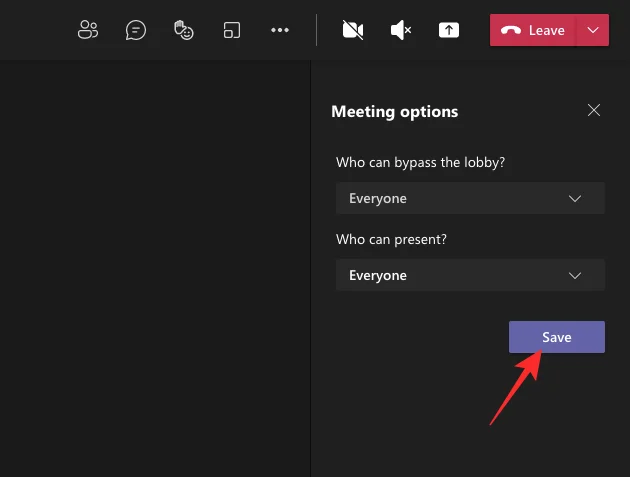Open the breakout rooms icon
Image resolution: width=630 pixels, height=477 pixels.
(x=232, y=30)
